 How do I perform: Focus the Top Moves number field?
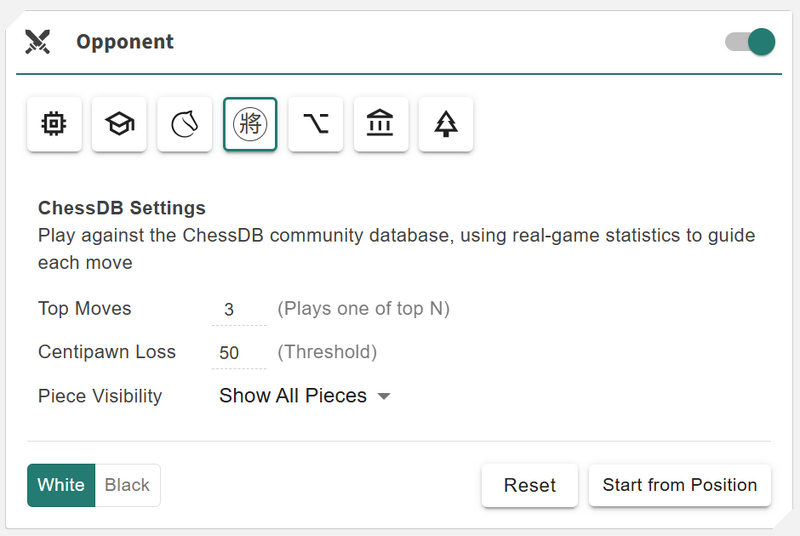click(238, 310)
